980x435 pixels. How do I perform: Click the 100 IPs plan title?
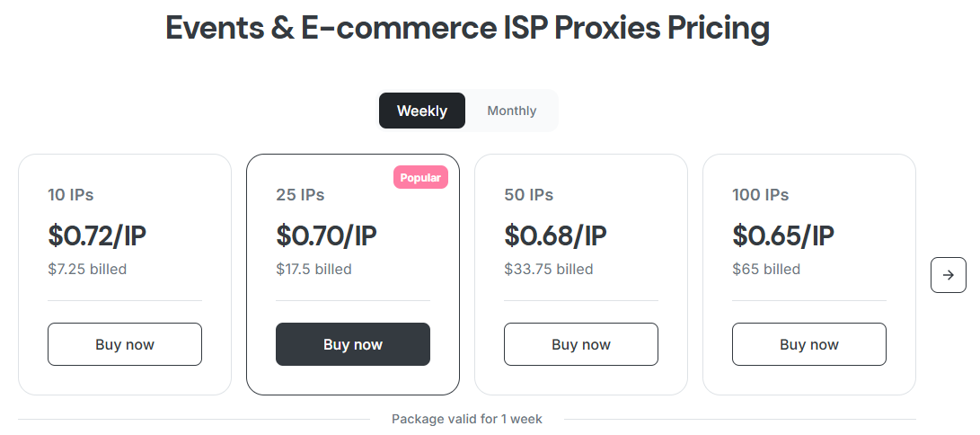(761, 195)
